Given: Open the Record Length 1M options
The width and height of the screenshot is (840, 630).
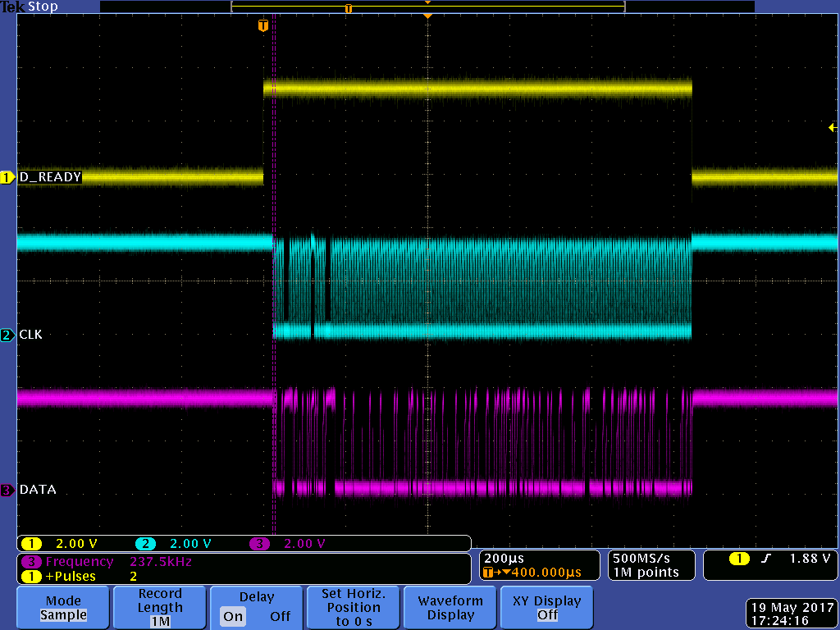Looking at the screenshot, I should tap(160, 607).
